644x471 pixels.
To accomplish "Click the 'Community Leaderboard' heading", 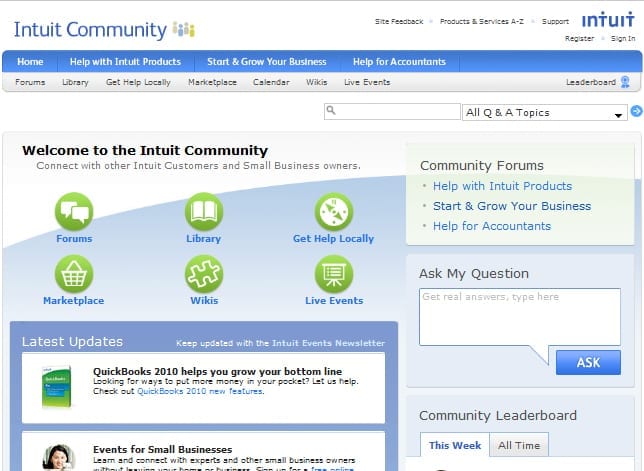I will point(498,415).
